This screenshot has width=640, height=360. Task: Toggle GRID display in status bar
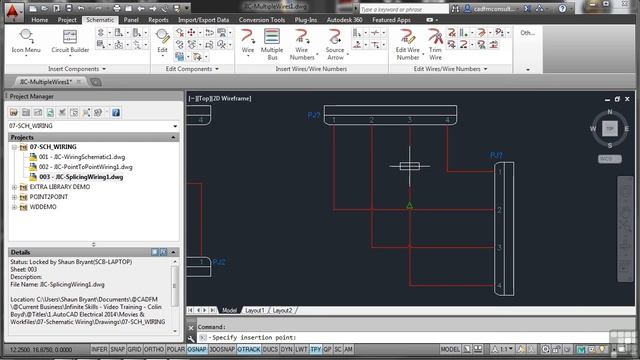[x=134, y=349]
